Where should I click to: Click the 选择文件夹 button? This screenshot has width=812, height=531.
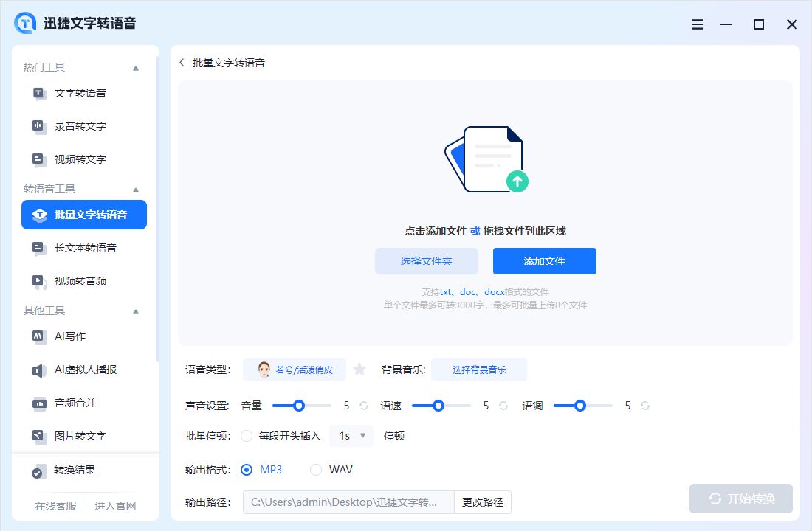[426, 261]
